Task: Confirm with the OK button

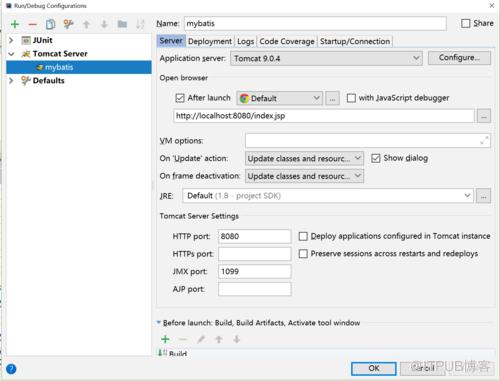Action: pyautogui.click(x=374, y=368)
